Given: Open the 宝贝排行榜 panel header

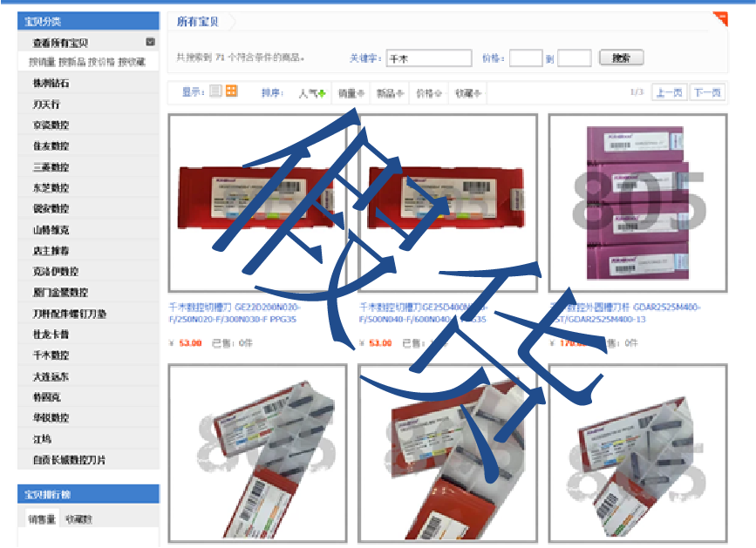Looking at the screenshot, I should (x=88, y=494).
